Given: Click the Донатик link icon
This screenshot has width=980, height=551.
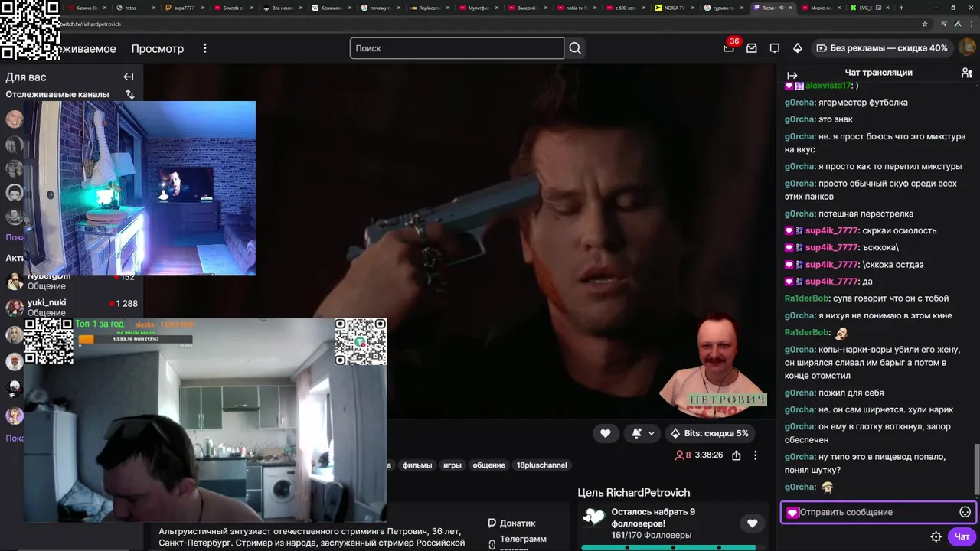Looking at the screenshot, I should click(492, 523).
